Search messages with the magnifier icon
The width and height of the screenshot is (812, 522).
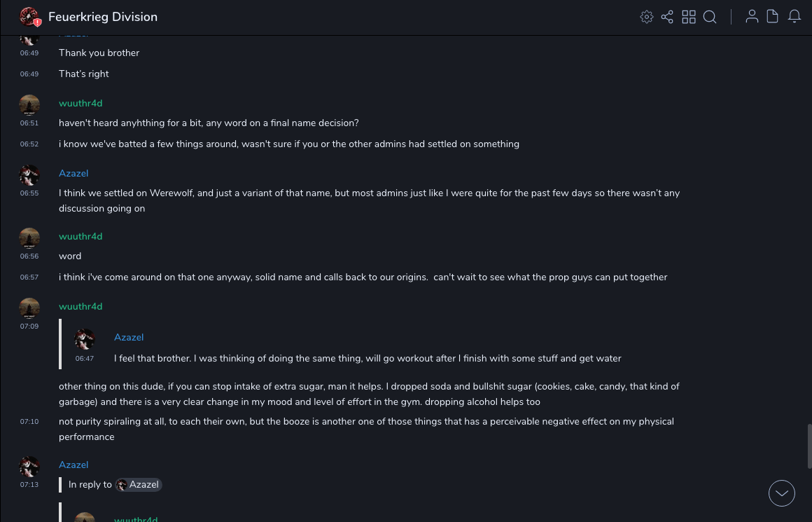(x=710, y=17)
